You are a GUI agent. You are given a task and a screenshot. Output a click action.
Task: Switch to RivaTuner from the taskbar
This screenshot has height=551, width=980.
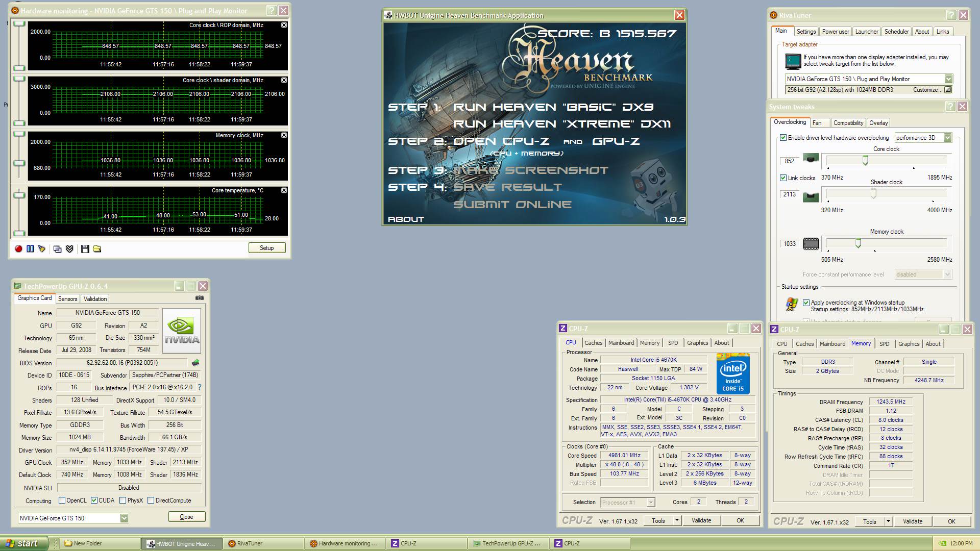point(263,544)
